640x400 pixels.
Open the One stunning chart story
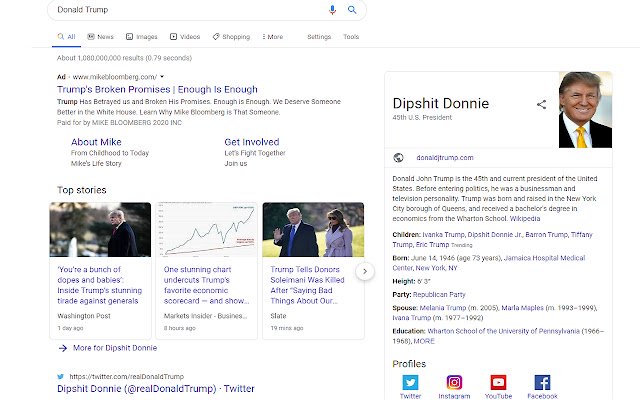point(206,285)
